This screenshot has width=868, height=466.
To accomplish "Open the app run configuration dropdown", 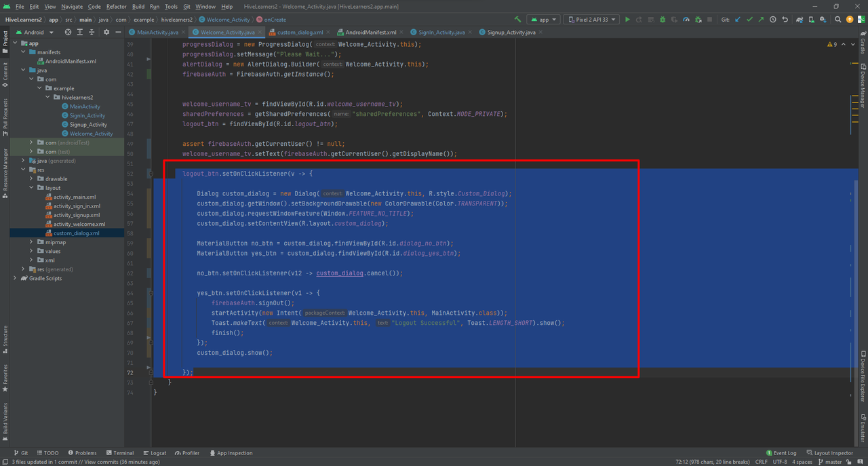I will click(x=543, y=20).
